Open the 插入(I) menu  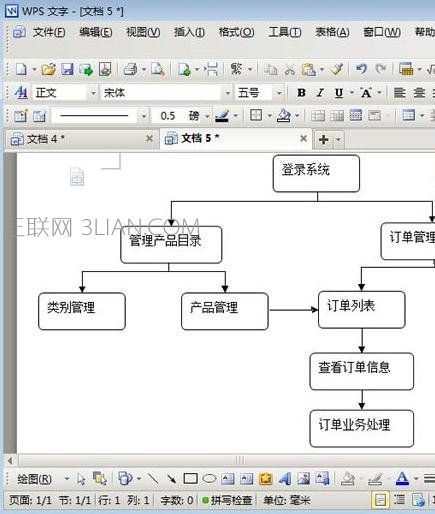coord(189,32)
